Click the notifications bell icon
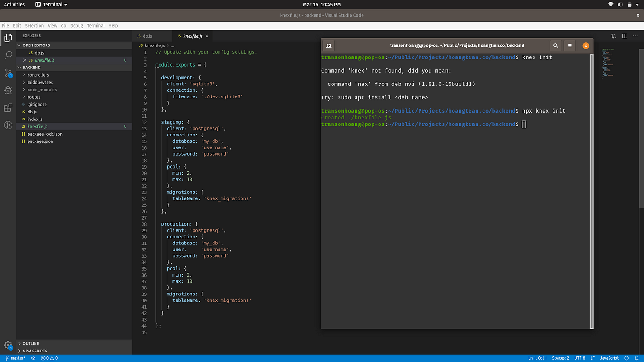The width and height of the screenshot is (644, 362). click(x=637, y=358)
